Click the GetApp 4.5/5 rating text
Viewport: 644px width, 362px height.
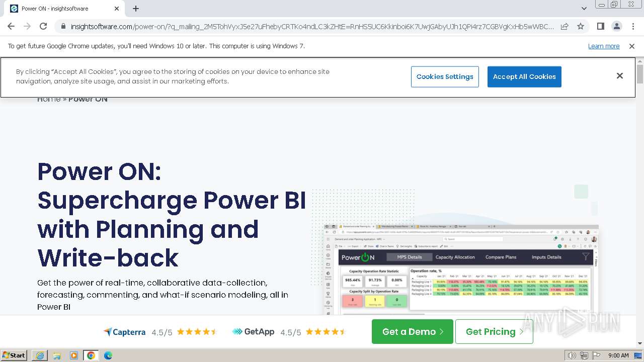click(291, 332)
